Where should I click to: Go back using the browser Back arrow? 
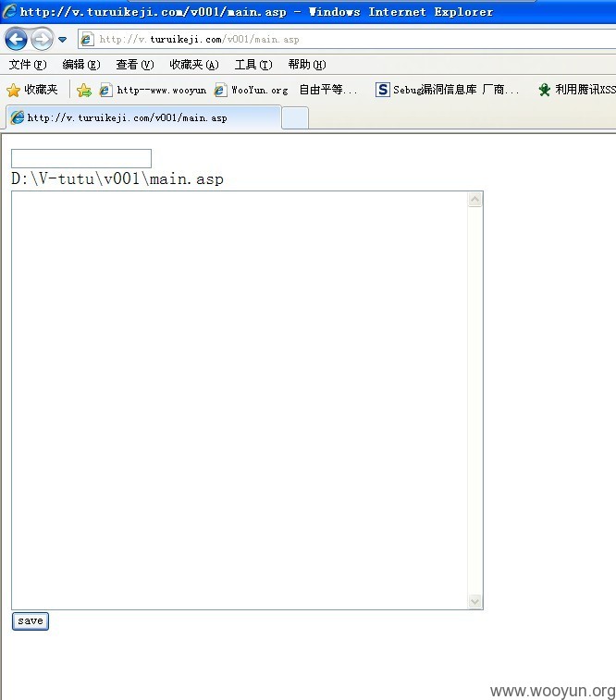(16, 39)
